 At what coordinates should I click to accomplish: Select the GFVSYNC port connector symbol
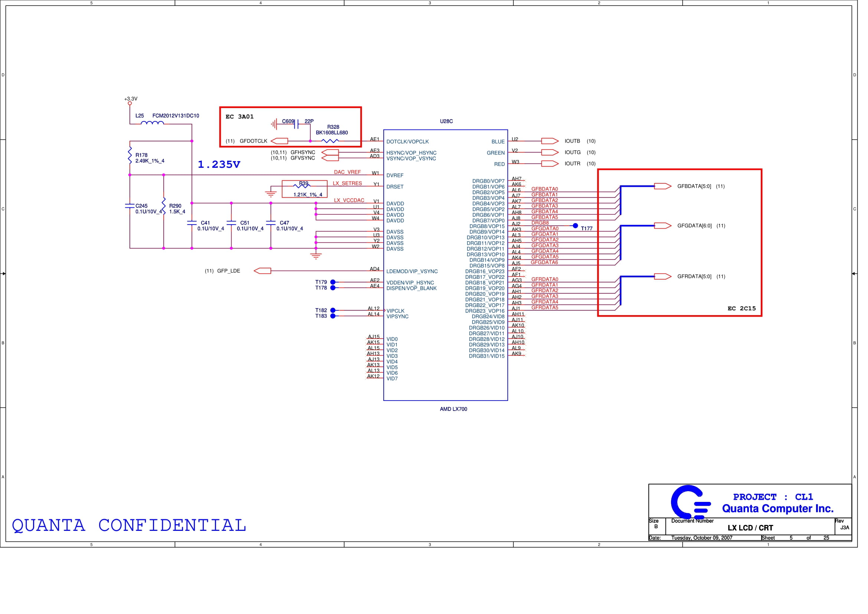330,158
